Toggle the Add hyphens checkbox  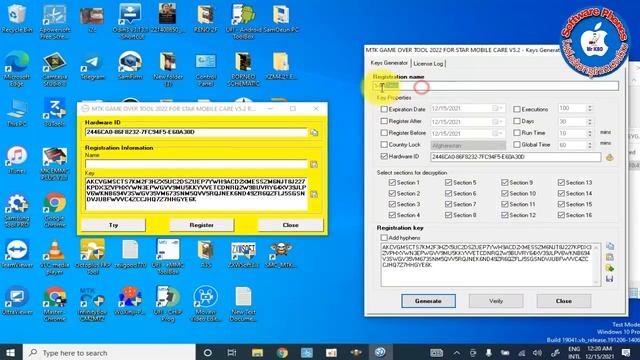(x=384, y=238)
